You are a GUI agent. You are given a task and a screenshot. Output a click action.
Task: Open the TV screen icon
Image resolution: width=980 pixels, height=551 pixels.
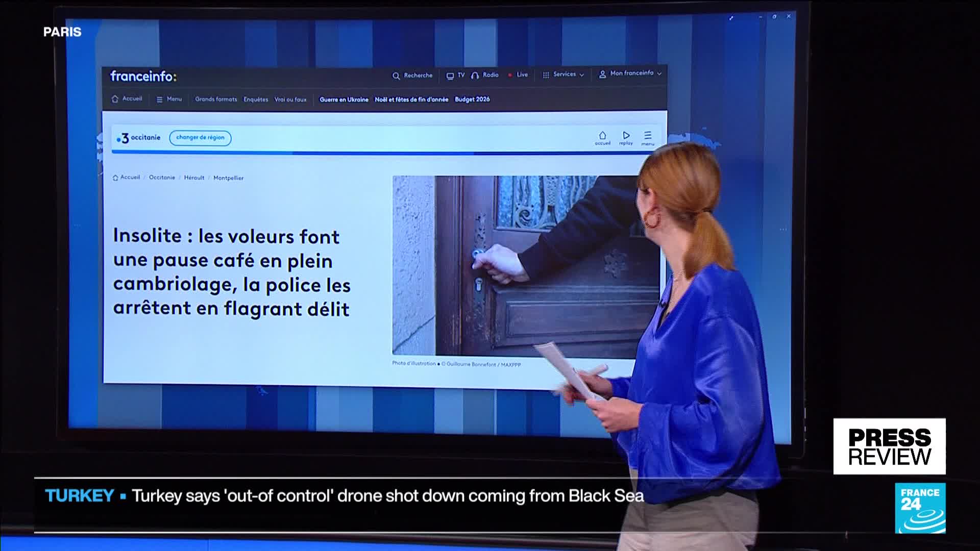click(450, 76)
